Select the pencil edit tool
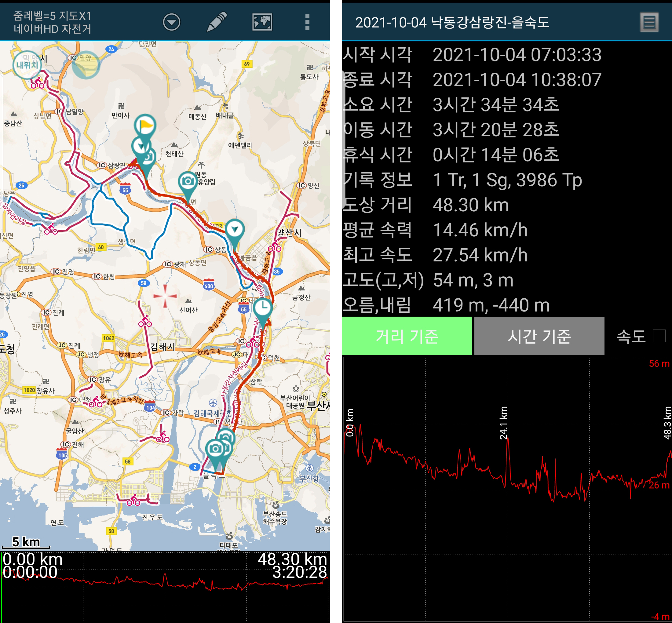The width and height of the screenshot is (672, 623). click(x=217, y=22)
